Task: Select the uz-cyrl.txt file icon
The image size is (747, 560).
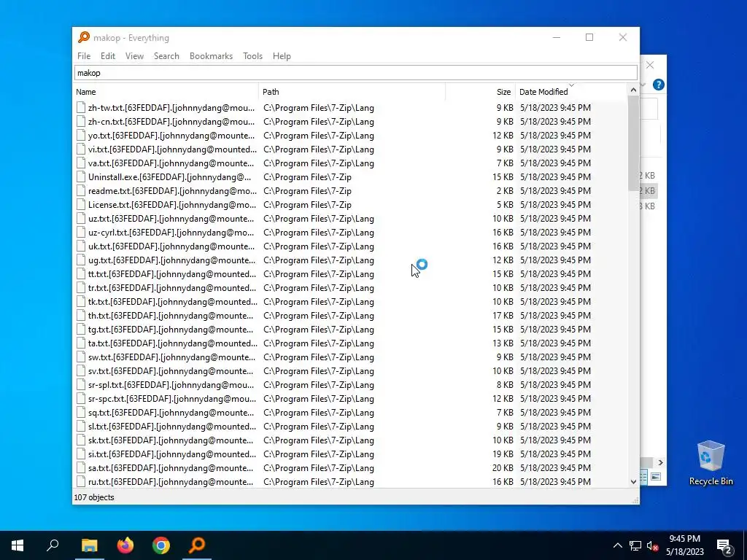Action: click(x=81, y=233)
